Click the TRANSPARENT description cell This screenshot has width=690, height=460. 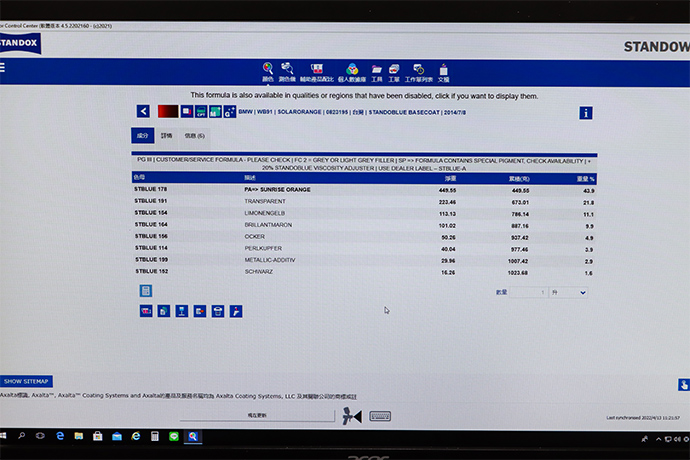pos(265,201)
